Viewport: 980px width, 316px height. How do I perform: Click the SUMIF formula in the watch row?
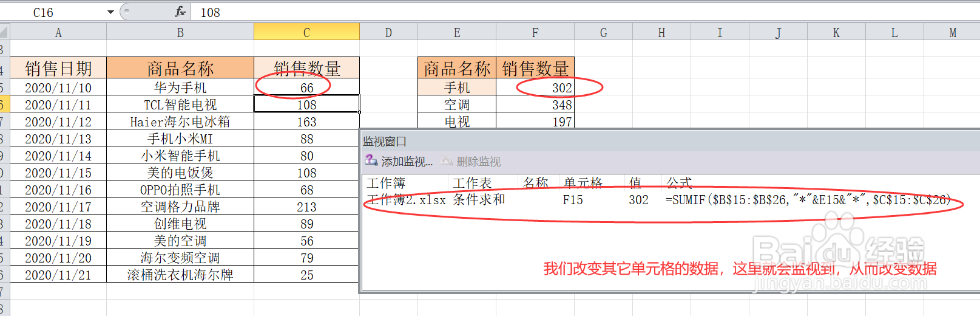[x=808, y=199]
